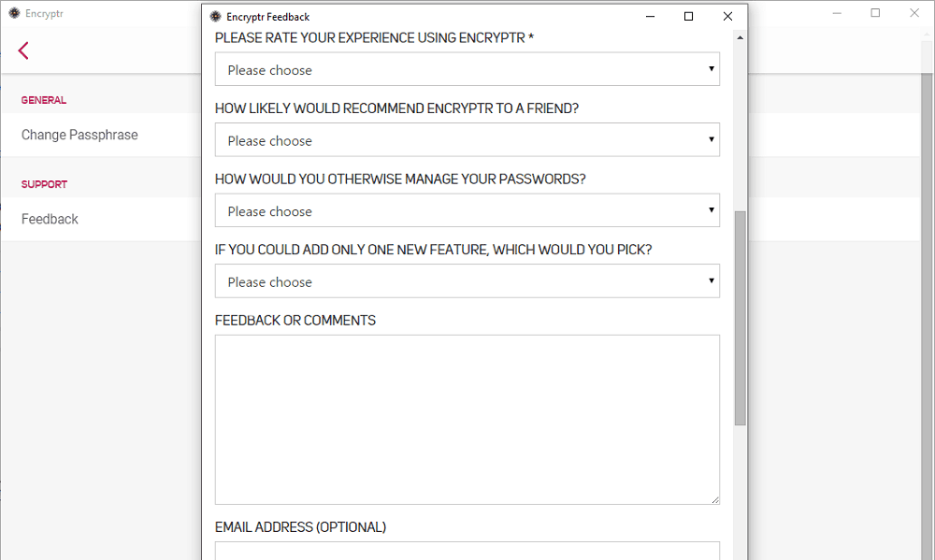Screen dimensions: 935x560
Task: Open the new feature pick dropdown
Action: click(x=467, y=280)
